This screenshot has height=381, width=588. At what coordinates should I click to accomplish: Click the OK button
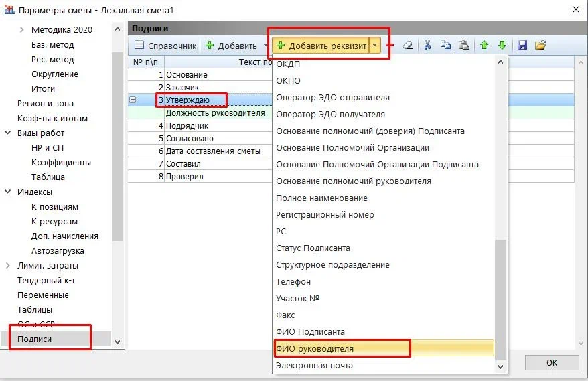pos(552,363)
